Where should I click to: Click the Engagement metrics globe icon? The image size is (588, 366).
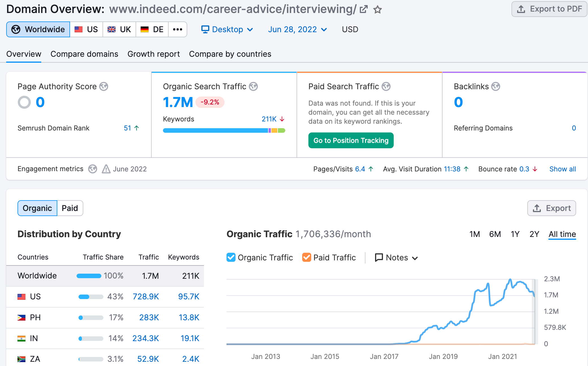[93, 169]
